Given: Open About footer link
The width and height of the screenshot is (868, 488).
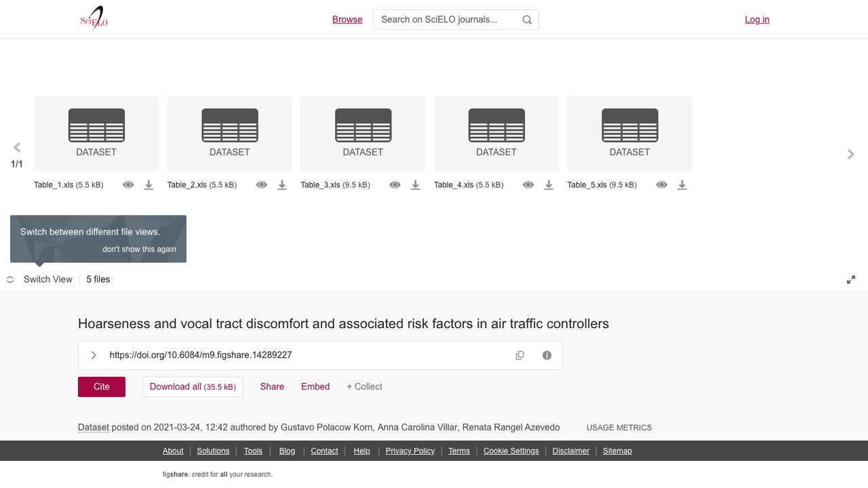Looking at the screenshot, I should pyautogui.click(x=173, y=451).
